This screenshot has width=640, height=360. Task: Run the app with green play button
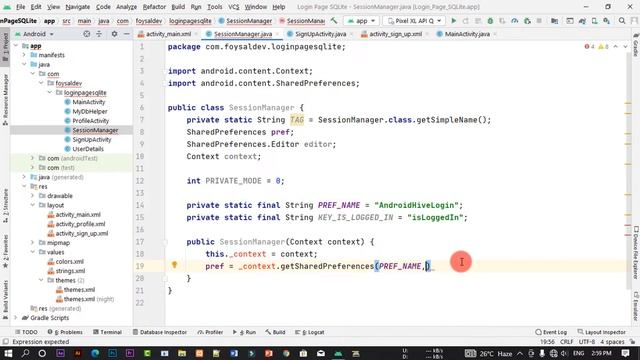coord(453,20)
